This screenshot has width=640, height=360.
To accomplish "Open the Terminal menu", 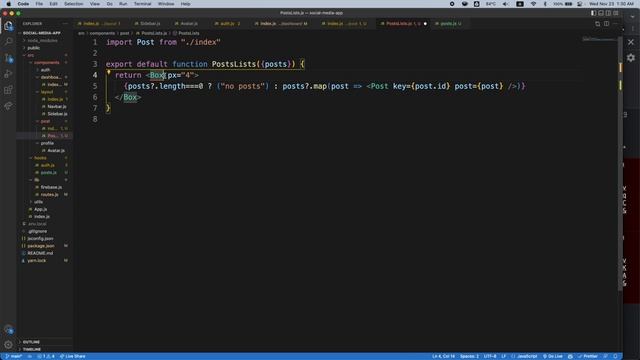I will (x=142, y=4).
